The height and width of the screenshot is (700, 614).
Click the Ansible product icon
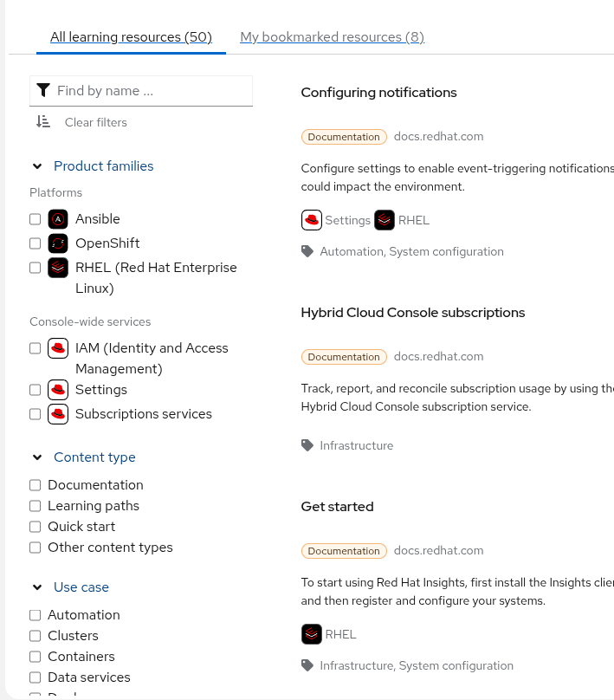(58, 219)
